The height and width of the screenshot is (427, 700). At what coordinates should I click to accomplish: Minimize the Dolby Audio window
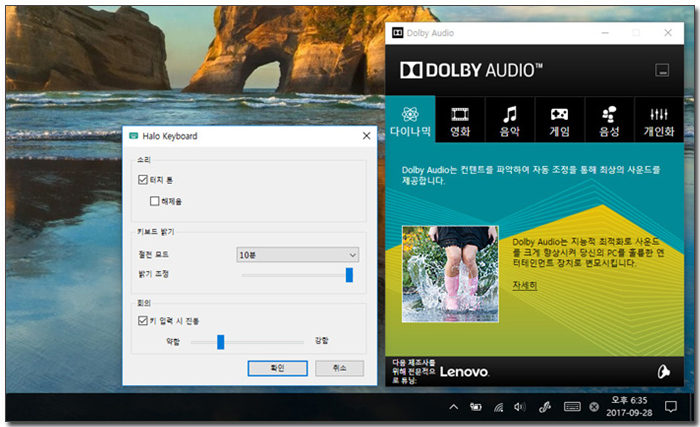605,33
